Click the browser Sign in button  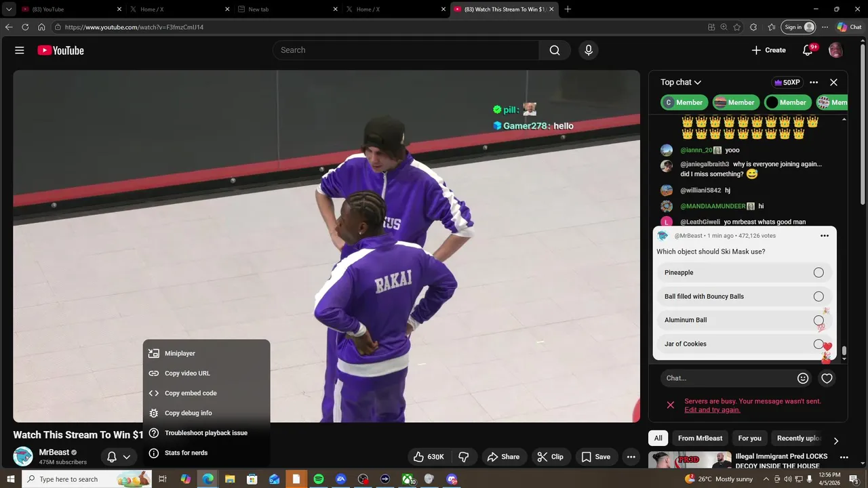point(799,27)
